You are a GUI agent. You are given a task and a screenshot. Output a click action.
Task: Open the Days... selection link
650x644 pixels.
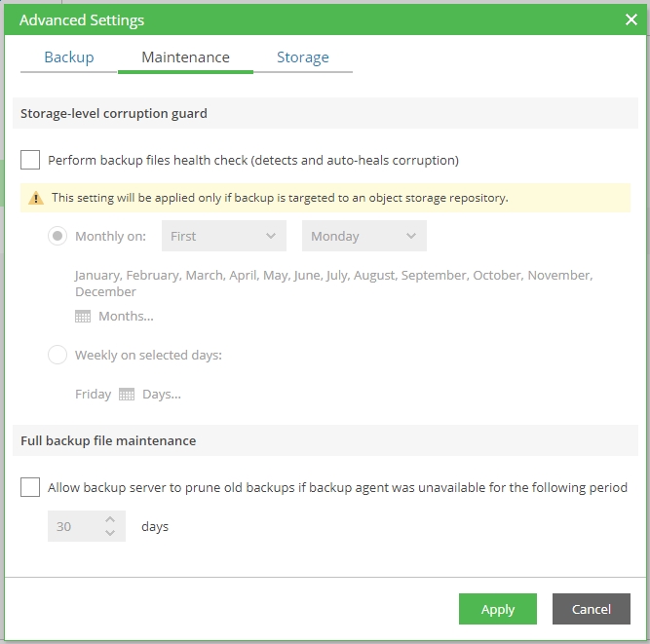click(x=162, y=395)
